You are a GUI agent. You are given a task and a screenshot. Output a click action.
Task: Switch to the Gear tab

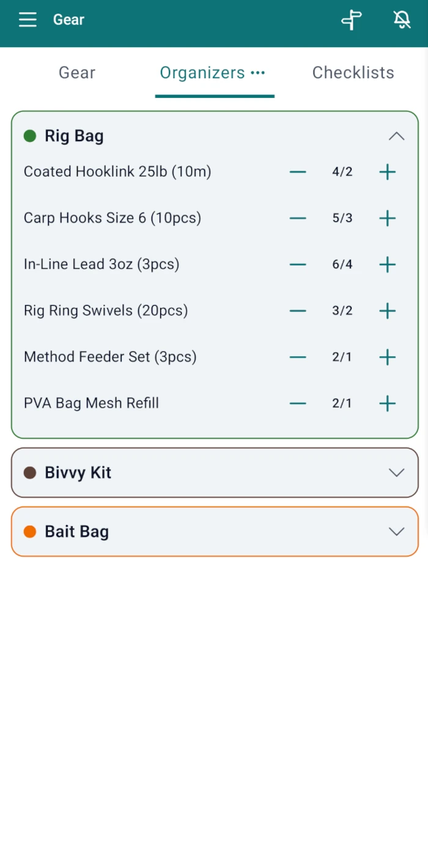click(x=77, y=73)
